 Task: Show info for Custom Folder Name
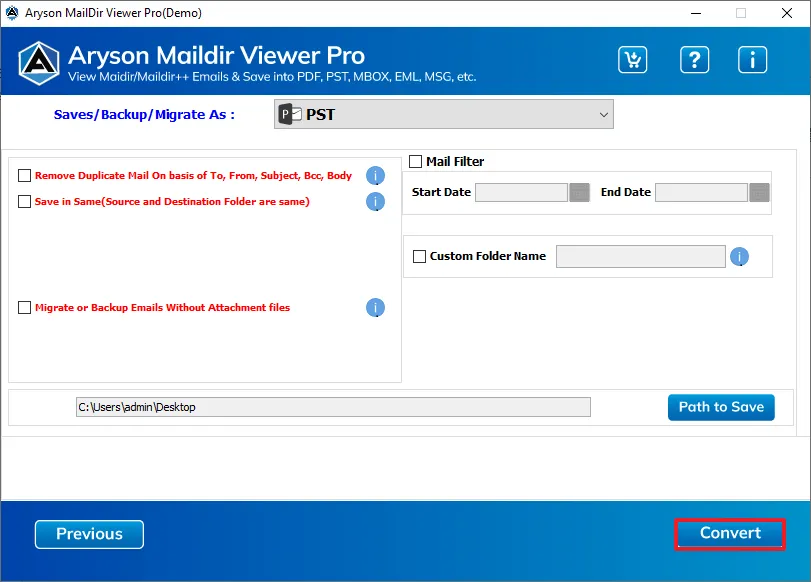(739, 257)
